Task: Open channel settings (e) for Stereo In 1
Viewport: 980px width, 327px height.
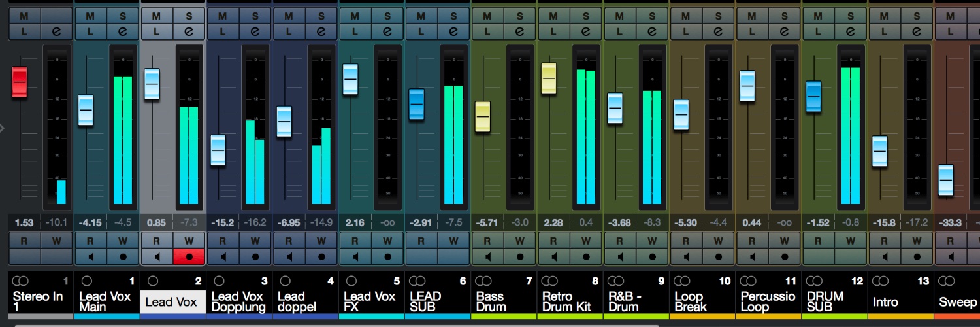Action: pos(57,31)
